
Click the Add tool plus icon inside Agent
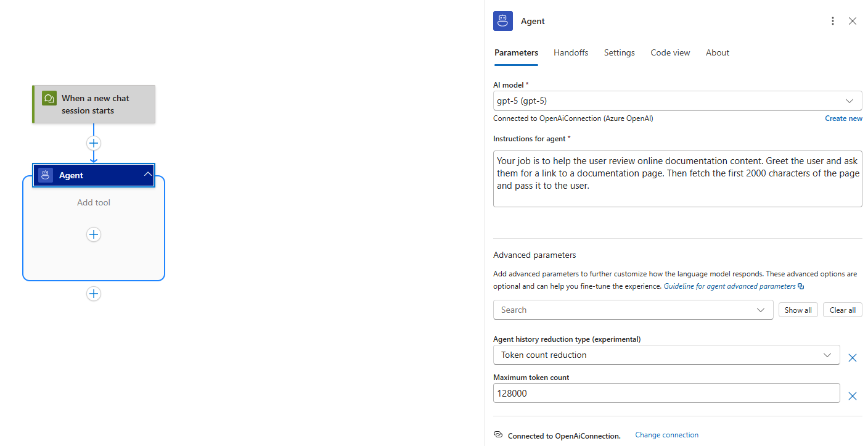[93, 234]
